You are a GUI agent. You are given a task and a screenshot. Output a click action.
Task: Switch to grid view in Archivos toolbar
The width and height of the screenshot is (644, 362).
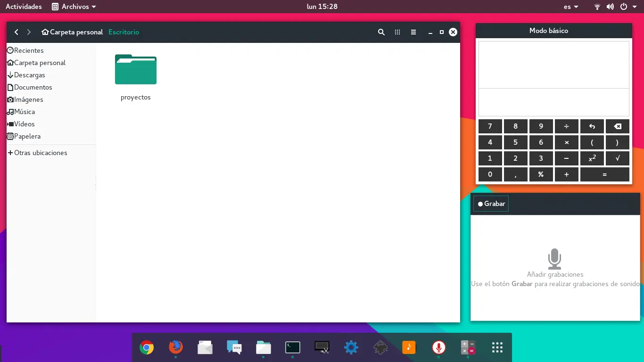[x=397, y=32]
